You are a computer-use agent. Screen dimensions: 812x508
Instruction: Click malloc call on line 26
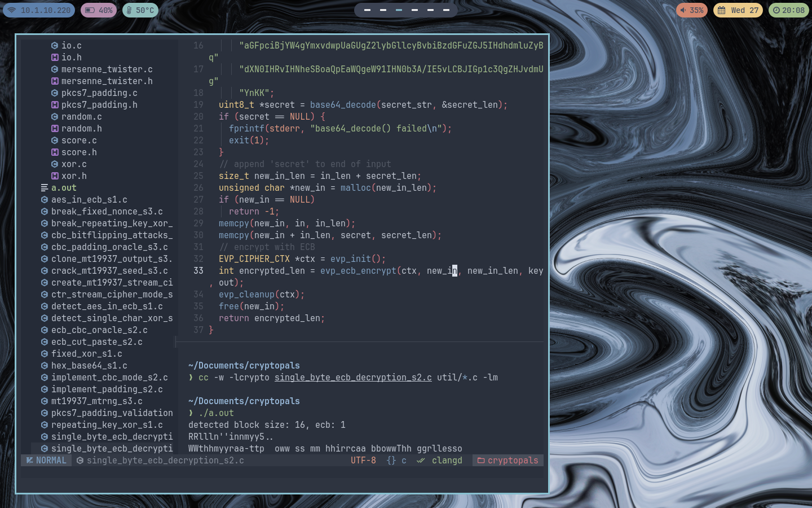point(356,187)
